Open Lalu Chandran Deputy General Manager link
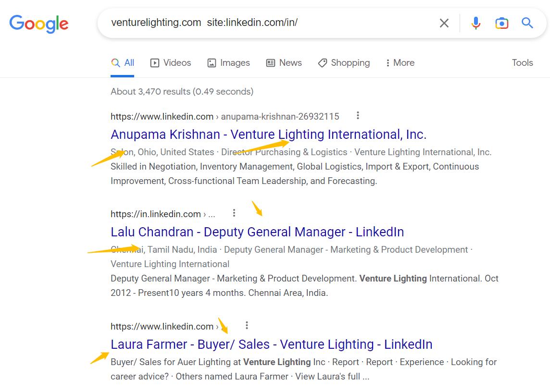 pos(257,232)
